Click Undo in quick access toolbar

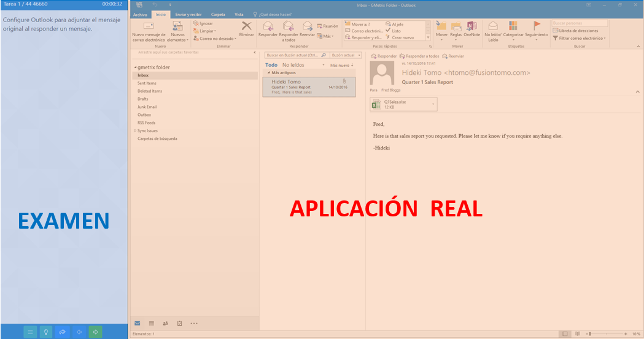[x=155, y=4]
